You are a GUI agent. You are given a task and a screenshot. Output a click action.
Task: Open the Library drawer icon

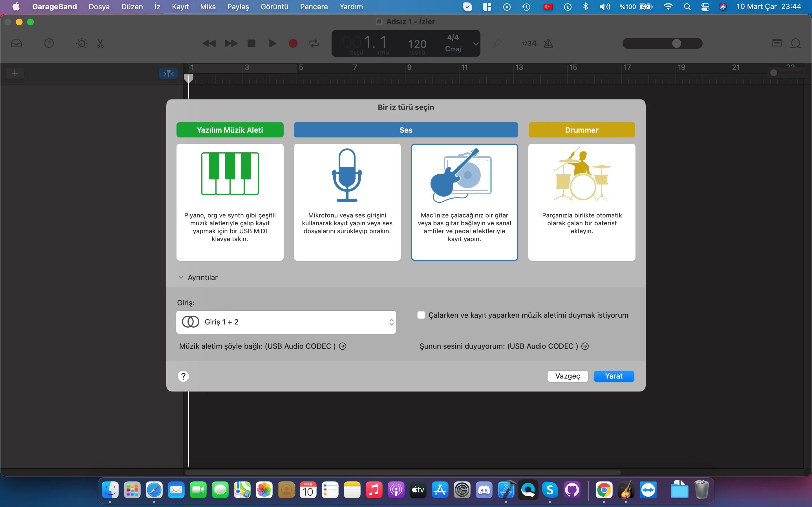point(16,44)
